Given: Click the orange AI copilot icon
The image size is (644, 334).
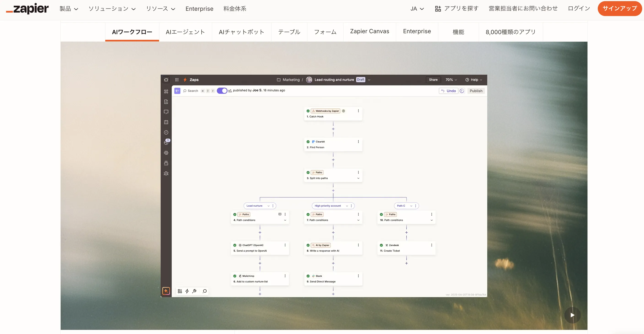Looking at the screenshot, I should click(166, 291).
